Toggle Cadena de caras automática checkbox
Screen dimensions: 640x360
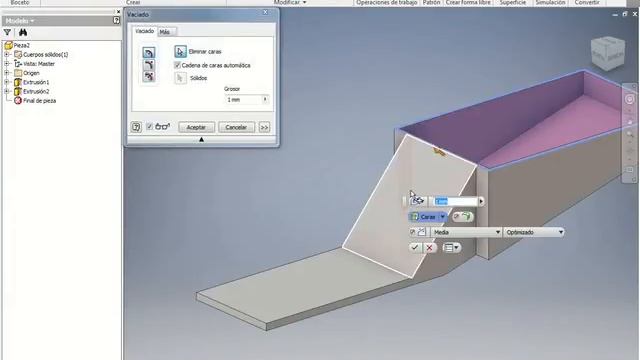coord(177,65)
